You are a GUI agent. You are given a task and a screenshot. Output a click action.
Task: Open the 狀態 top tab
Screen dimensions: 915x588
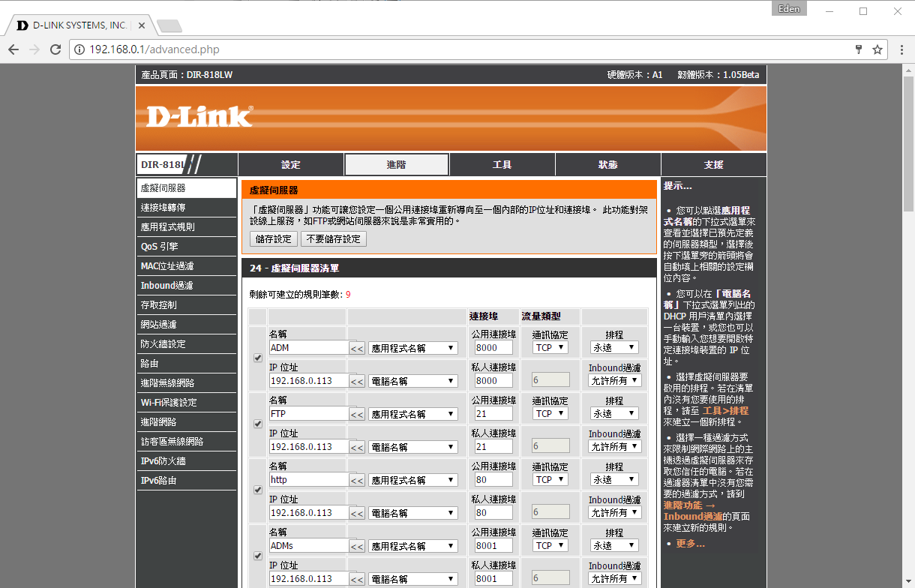608,164
